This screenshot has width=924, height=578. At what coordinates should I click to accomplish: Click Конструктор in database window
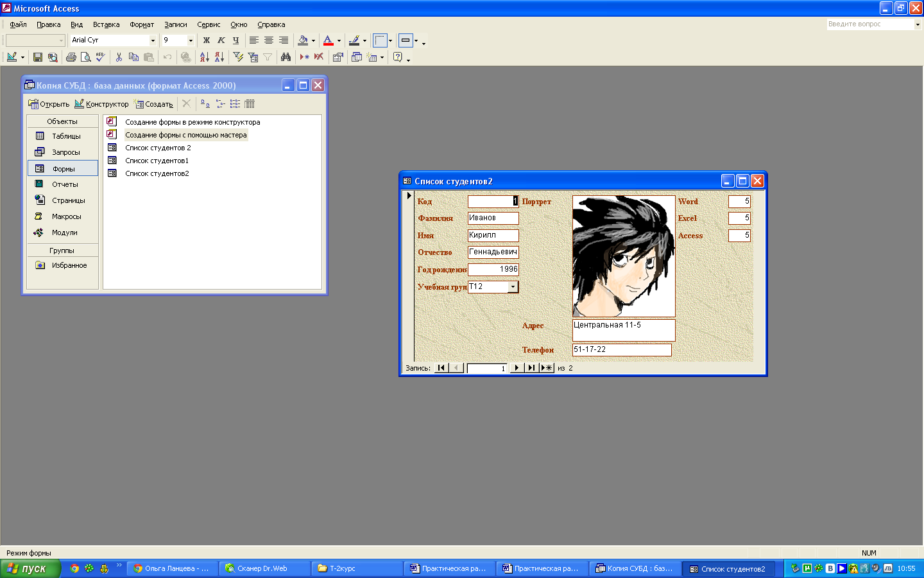(101, 104)
